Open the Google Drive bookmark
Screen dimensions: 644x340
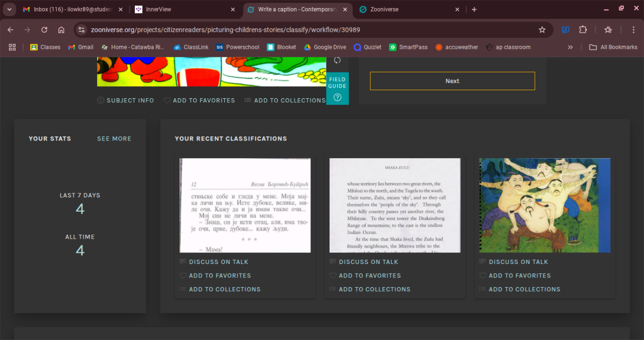[x=325, y=47]
